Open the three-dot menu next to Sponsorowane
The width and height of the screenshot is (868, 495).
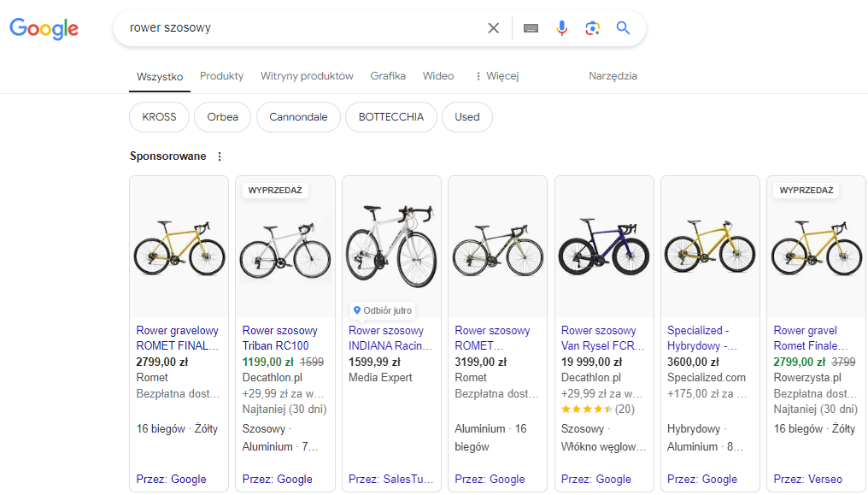(x=220, y=156)
